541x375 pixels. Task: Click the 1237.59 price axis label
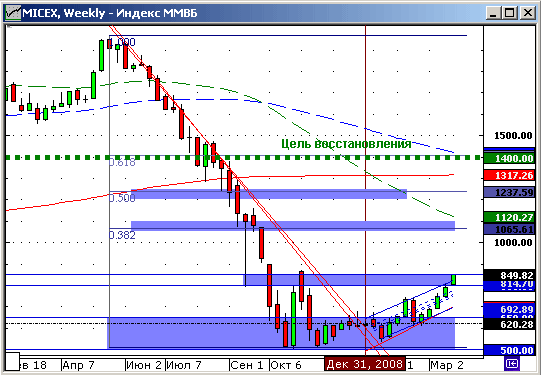tap(509, 192)
